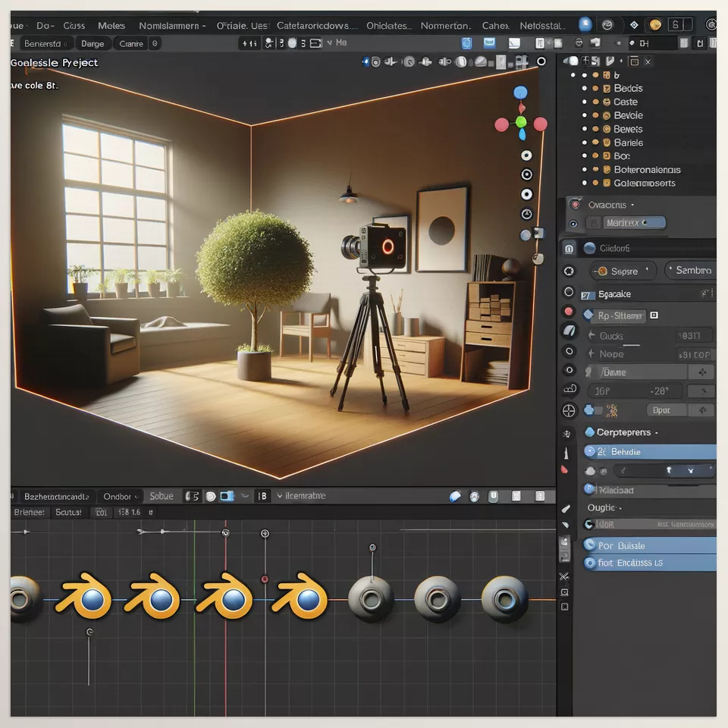Click the Sobue button in timeline header

(161, 496)
